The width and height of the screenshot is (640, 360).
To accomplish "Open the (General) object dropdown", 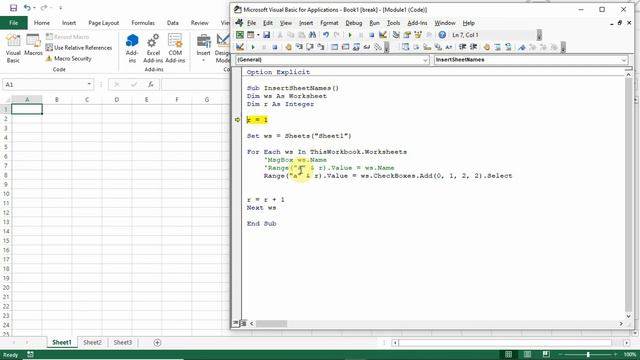I will click(425, 60).
